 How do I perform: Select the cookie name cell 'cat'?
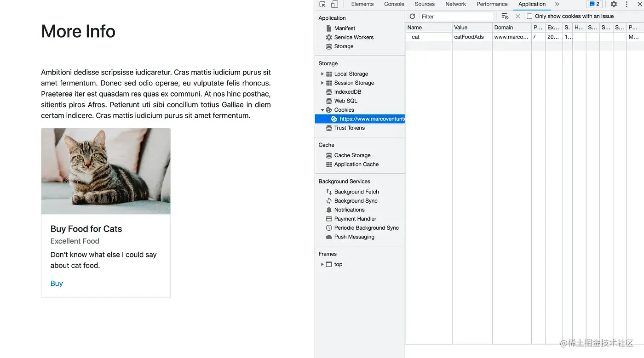click(x=429, y=37)
